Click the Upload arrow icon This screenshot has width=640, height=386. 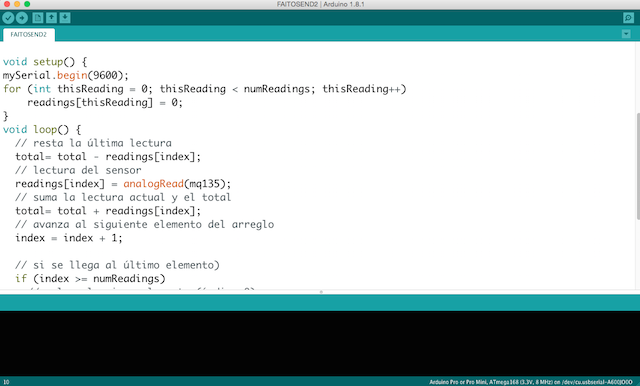22,18
